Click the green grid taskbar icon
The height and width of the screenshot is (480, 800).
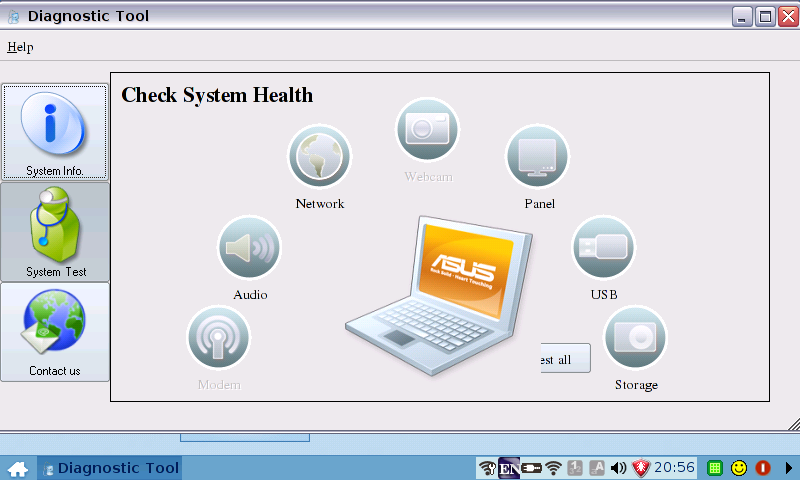click(715, 468)
